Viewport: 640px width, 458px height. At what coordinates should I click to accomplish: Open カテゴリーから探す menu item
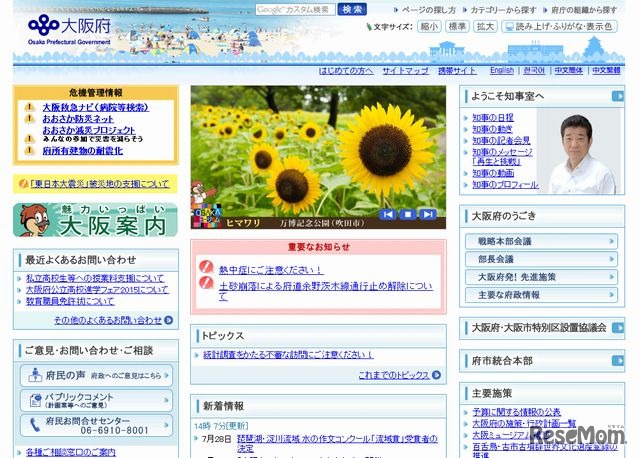point(503,10)
